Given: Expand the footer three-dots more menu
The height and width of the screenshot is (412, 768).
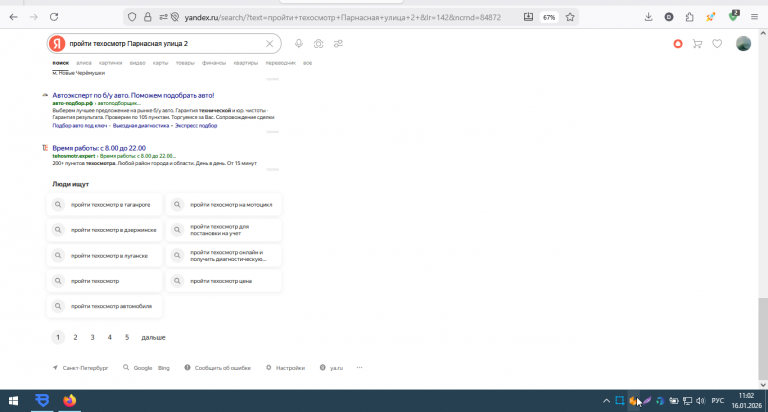Looking at the screenshot, I should (360, 368).
